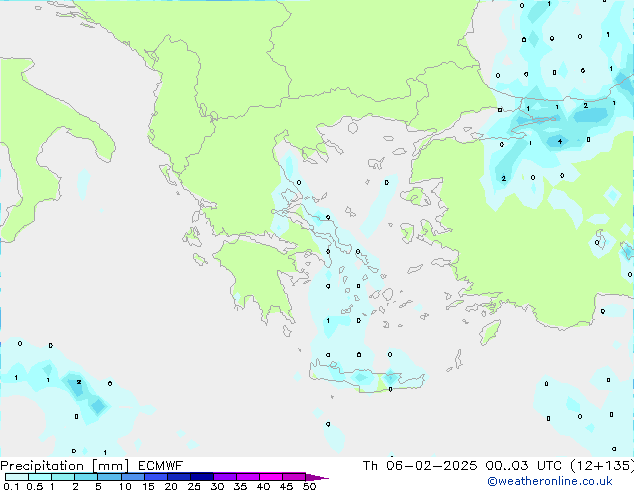Pick the 15–20 mm blue legend swatch
This screenshot has width=634, height=490.
tap(155, 477)
